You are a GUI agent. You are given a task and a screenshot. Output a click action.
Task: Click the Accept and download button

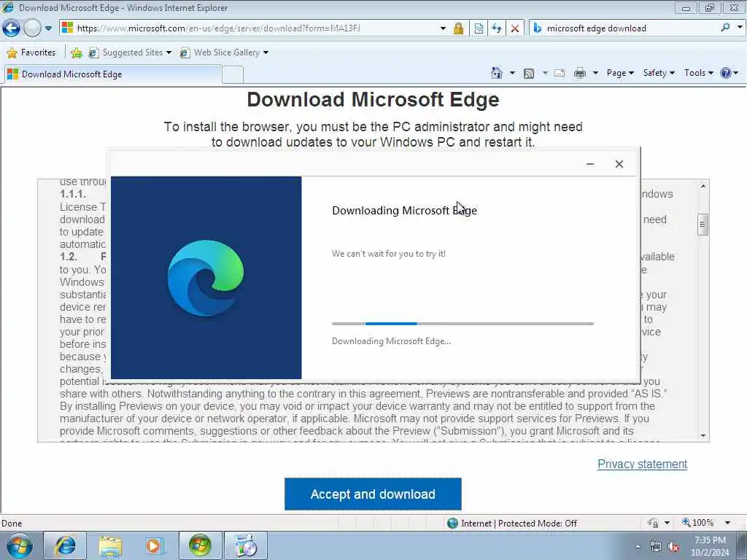pos(373,494)
